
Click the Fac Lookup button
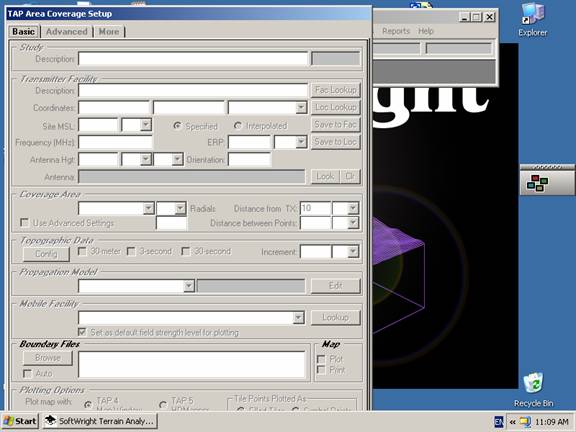pyautogui.click(x=335, y=90)
